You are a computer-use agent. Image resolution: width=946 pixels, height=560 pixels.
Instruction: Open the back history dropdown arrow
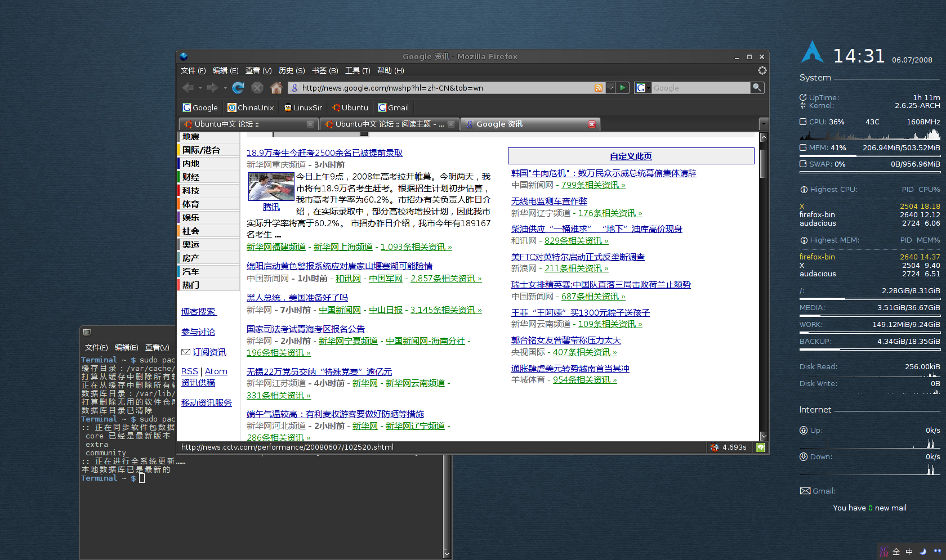tap(200, 88)
